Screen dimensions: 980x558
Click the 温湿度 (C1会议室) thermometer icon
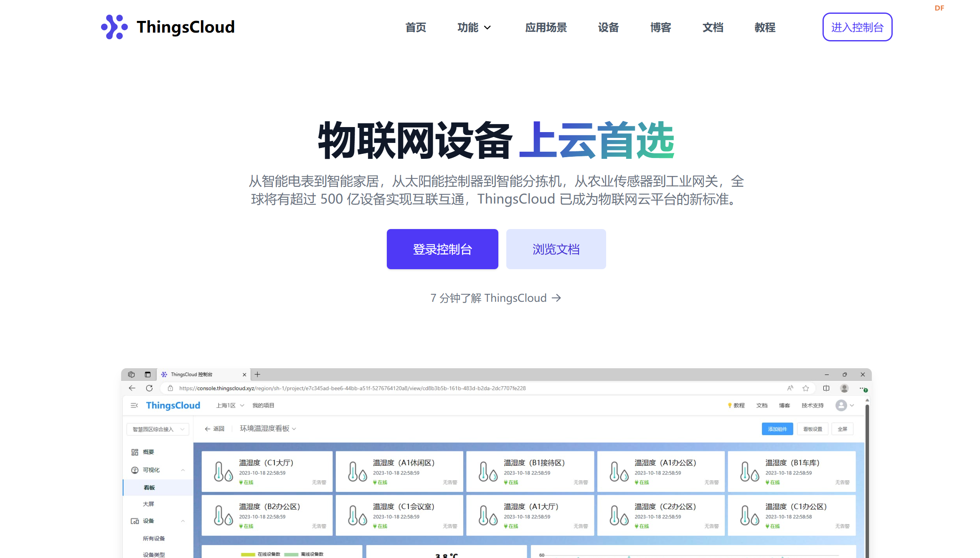357,515
